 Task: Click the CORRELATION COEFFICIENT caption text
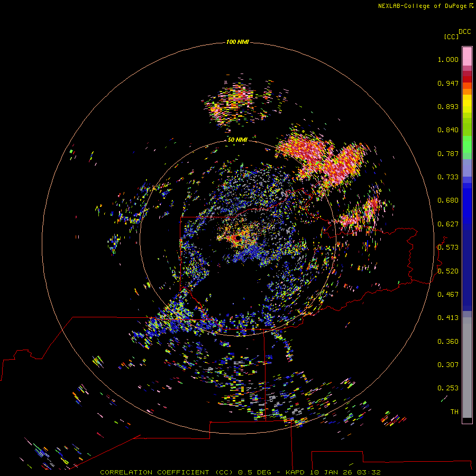click(166, 472)
